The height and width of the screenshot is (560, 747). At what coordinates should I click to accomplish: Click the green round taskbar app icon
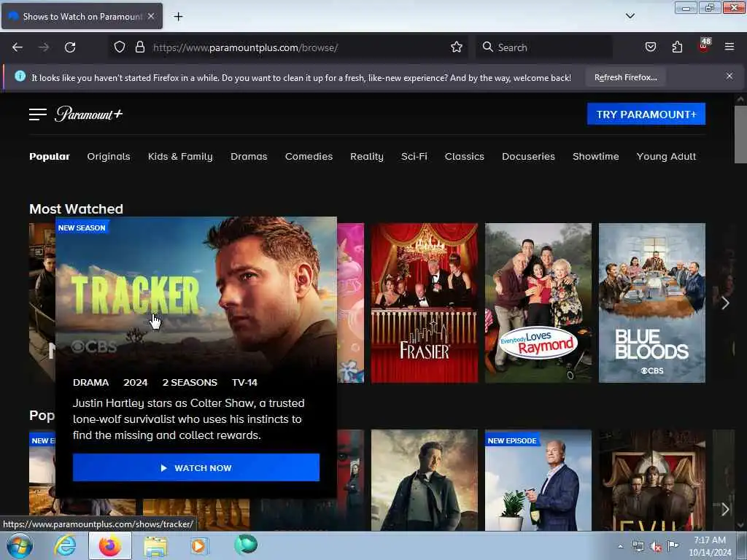coord(246,545)
